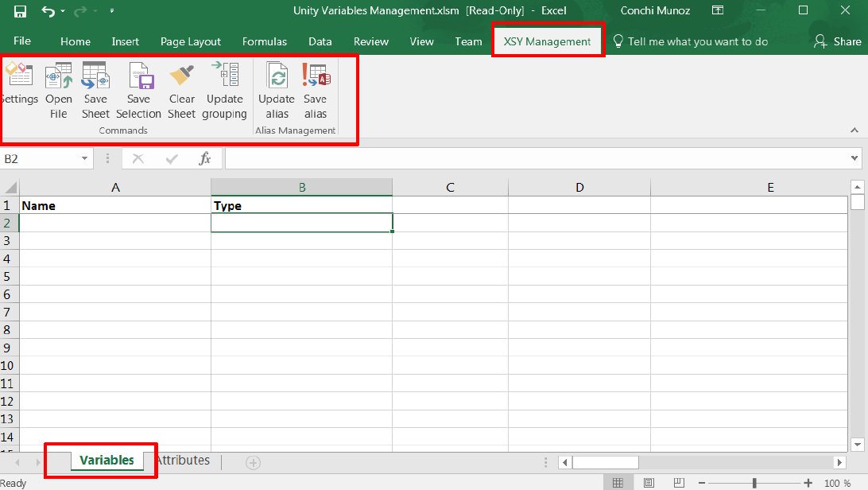Click the Name header cell
The width and height of the screenshot is (868, 490).
click(115, 205)
